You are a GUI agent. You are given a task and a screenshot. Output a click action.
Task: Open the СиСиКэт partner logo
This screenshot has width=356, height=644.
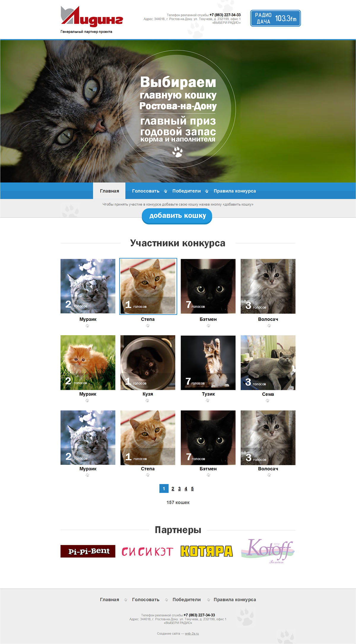coord(147,551)
